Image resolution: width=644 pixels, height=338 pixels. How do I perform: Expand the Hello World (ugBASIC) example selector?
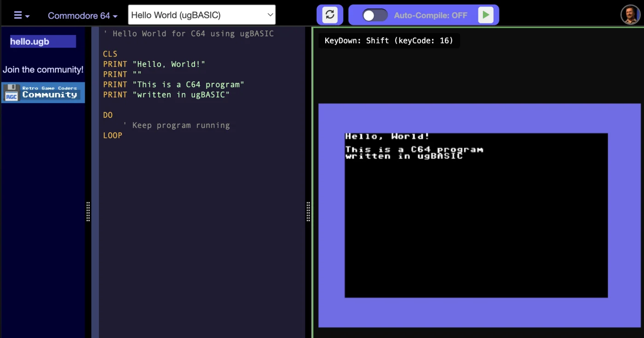tap(202, 15)
